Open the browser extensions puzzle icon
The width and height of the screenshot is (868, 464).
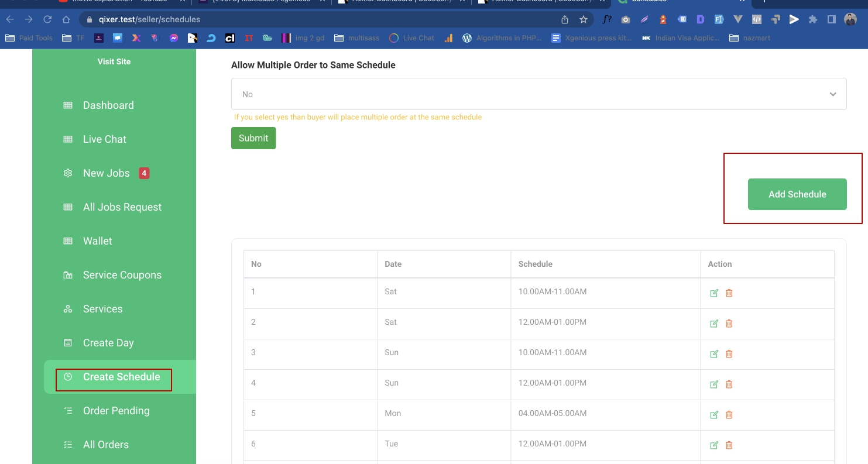point(812,19)
